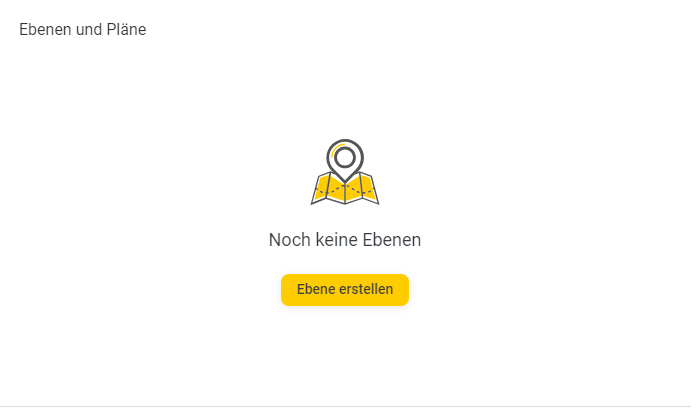Click the dotted route line on map
This screenshot has width=697, height=408.
(345, 190)
